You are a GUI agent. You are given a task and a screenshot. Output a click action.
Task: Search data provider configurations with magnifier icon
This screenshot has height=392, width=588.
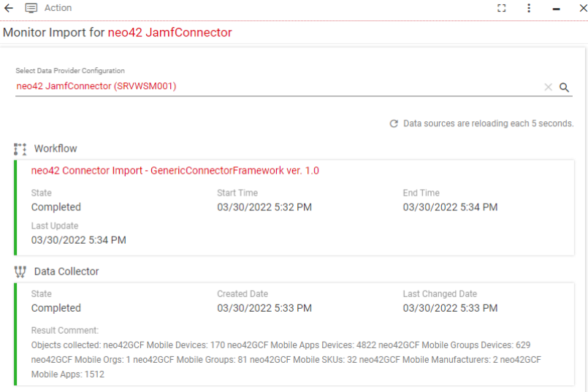[x=564, y=88]
